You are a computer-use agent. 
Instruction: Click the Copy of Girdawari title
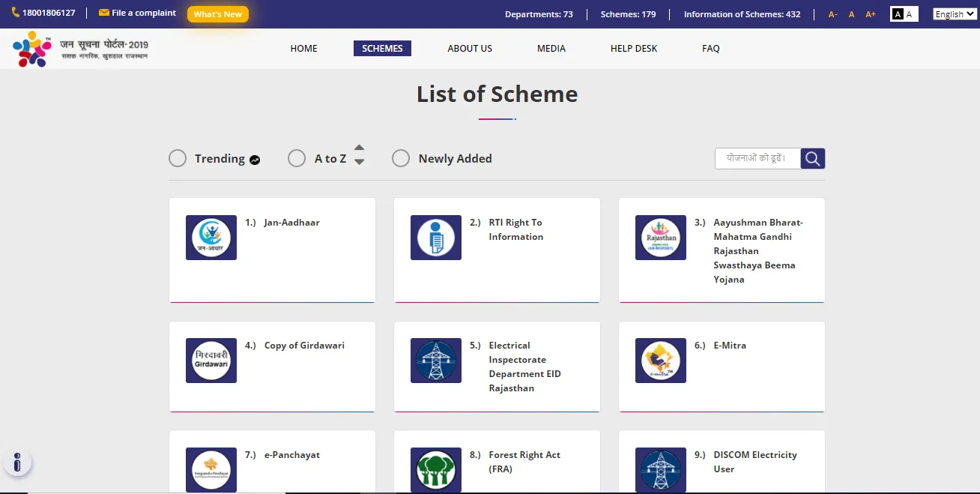click(304, 346)
